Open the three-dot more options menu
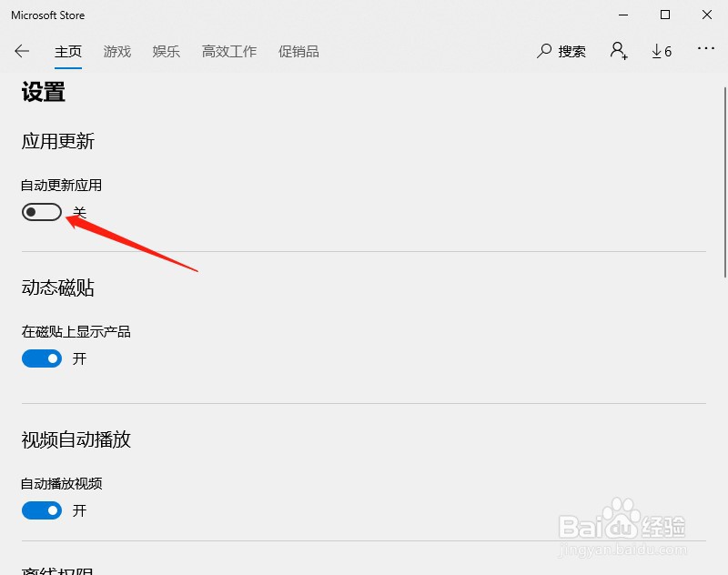The height and width of the screenshot is (575, 728). [x=706, y=48]
